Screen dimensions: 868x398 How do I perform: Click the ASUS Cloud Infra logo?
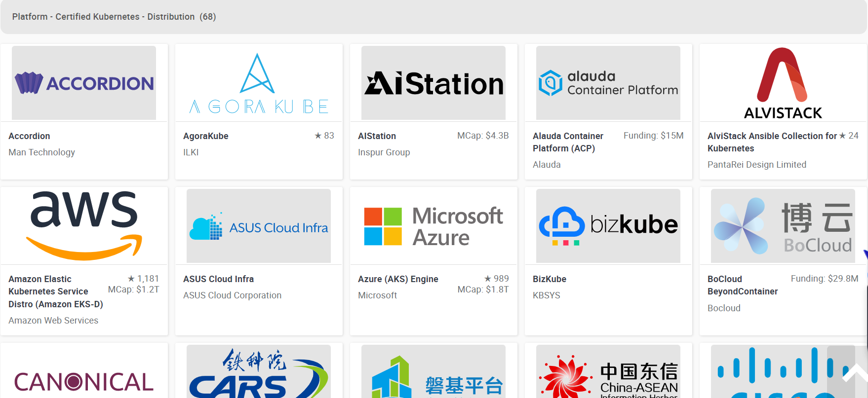[x=259, y=226]
